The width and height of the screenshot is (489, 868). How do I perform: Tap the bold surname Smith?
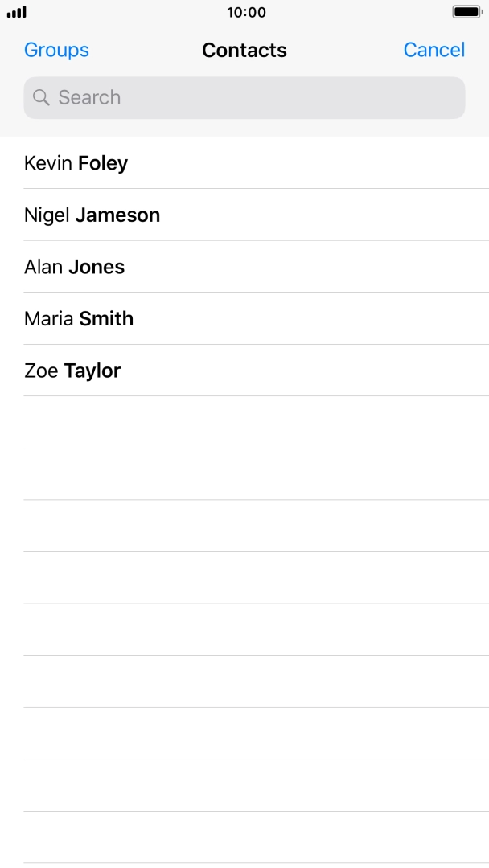click(x=106, y=318)
